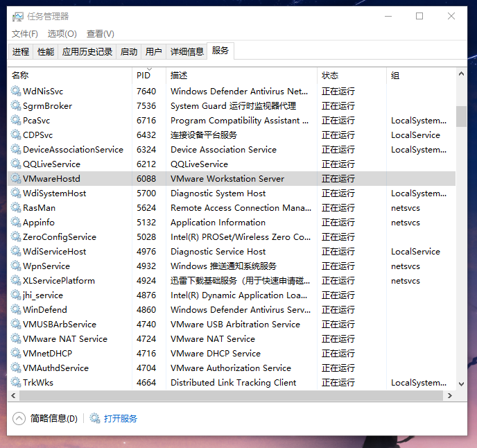This screenshot has height=448, width=477.
Task: Switch to the 进程 tab
Action: pyautogui.click(x=21, y=52)
